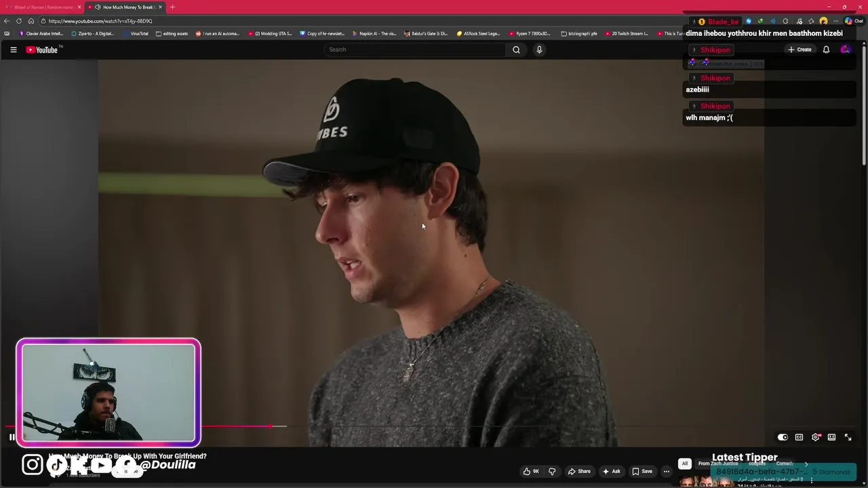The width and height of the screenshot is (868, 488).
Task: Click the youtube.com address bar URL
Action: coord(100,21)
